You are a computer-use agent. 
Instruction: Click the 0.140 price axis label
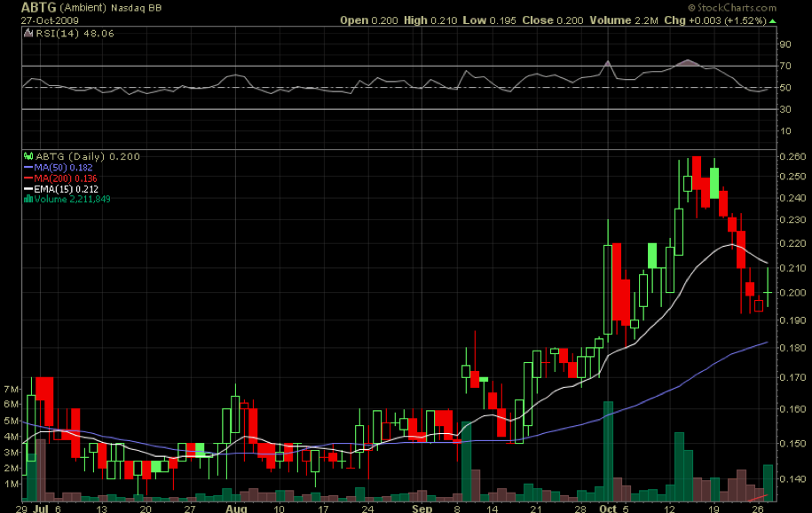pyautogui.click(x=793, y=478)
